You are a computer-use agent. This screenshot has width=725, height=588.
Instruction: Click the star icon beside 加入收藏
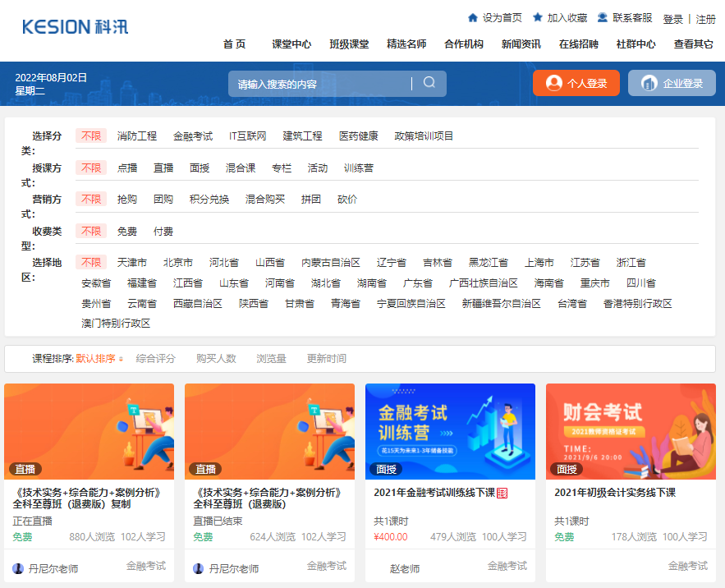click(536, 16)
